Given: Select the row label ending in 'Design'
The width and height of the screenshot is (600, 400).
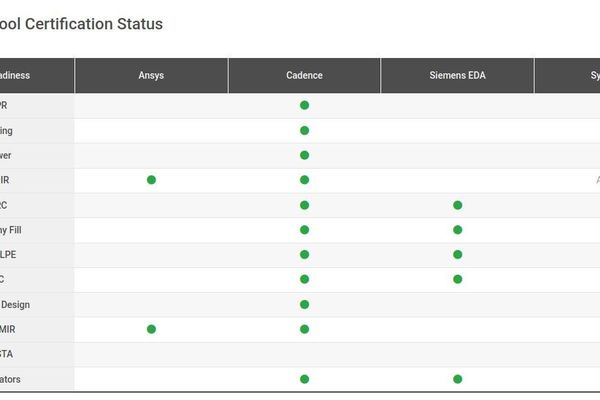Looking at the screenshot, I should 16,304.
